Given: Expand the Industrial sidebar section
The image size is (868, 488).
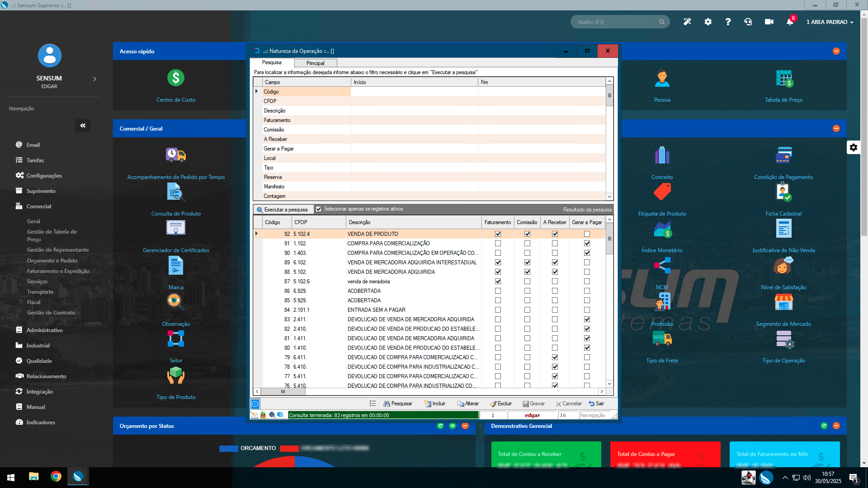Looking at the screenshot, I should (38, 346).
